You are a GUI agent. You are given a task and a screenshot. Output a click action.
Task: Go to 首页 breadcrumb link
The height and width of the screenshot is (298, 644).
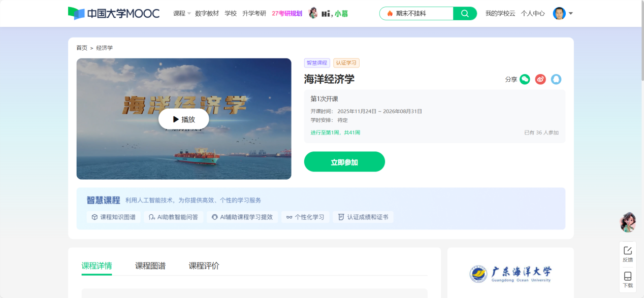pyautogui.click(x=82, y=48)
